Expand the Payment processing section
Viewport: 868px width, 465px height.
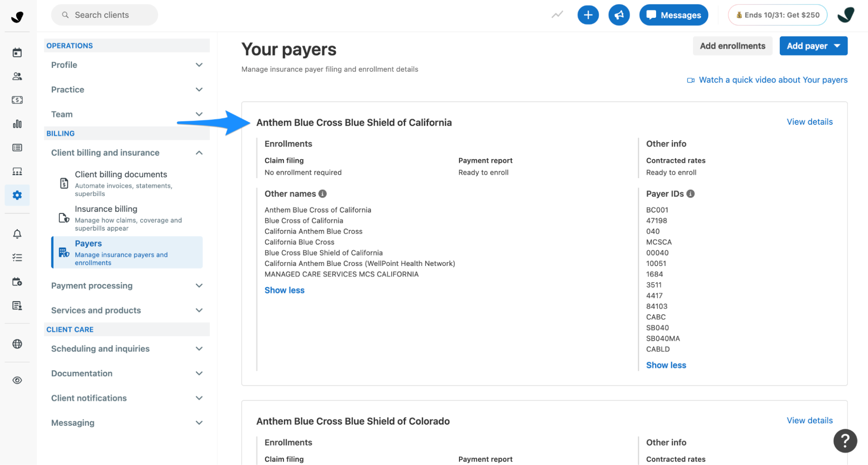click(x=127, y=286)
